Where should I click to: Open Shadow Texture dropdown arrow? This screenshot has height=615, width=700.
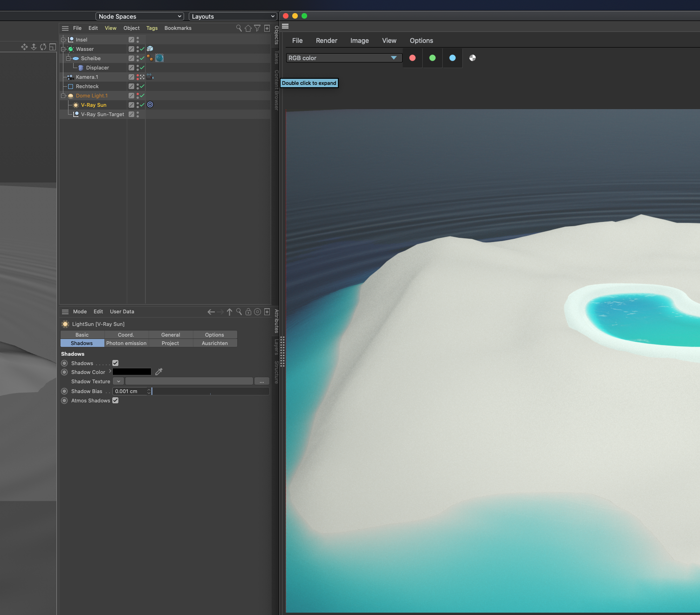118,381
